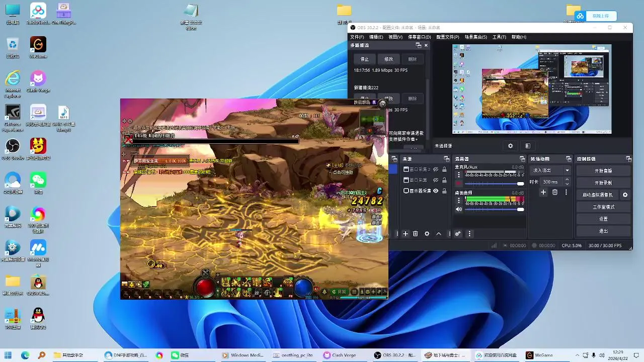The image size is (644, 362).
Task: Toggle lock on 窗口采集 2 source
Action: (444, 169)
